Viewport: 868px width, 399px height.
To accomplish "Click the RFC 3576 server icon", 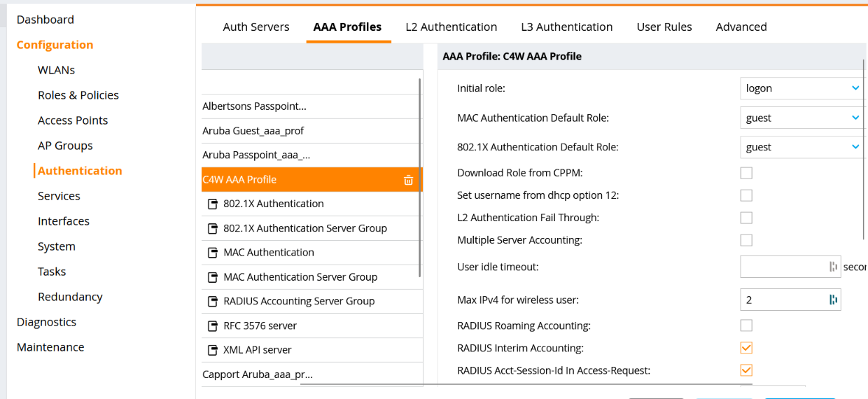I will (x=213, y=326).
